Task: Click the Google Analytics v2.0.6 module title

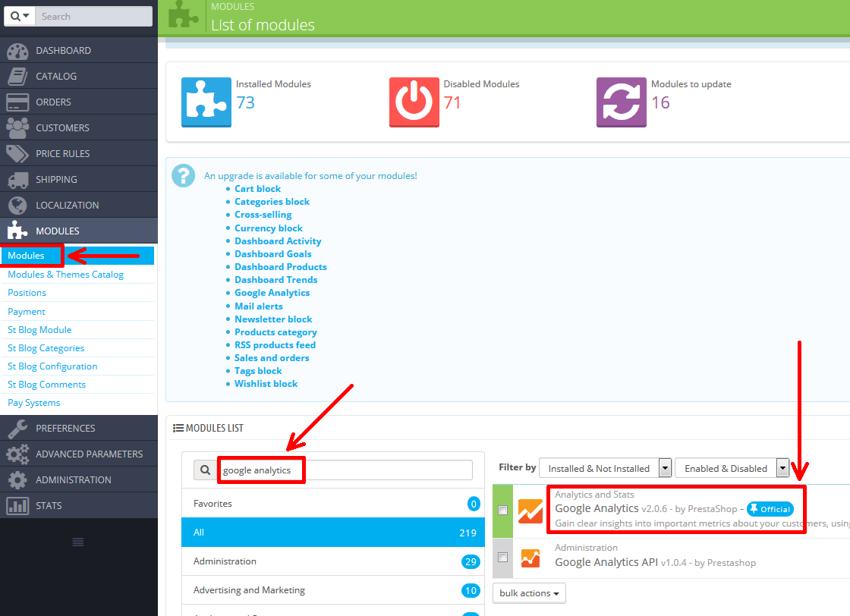Action: point(597,508)
